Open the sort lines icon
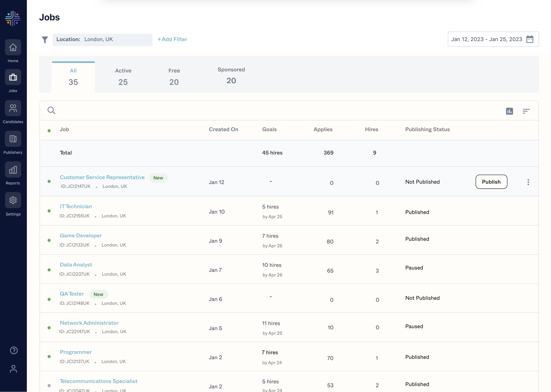The width and height of the screenshot is (551, 392). [x=526, y=111]
